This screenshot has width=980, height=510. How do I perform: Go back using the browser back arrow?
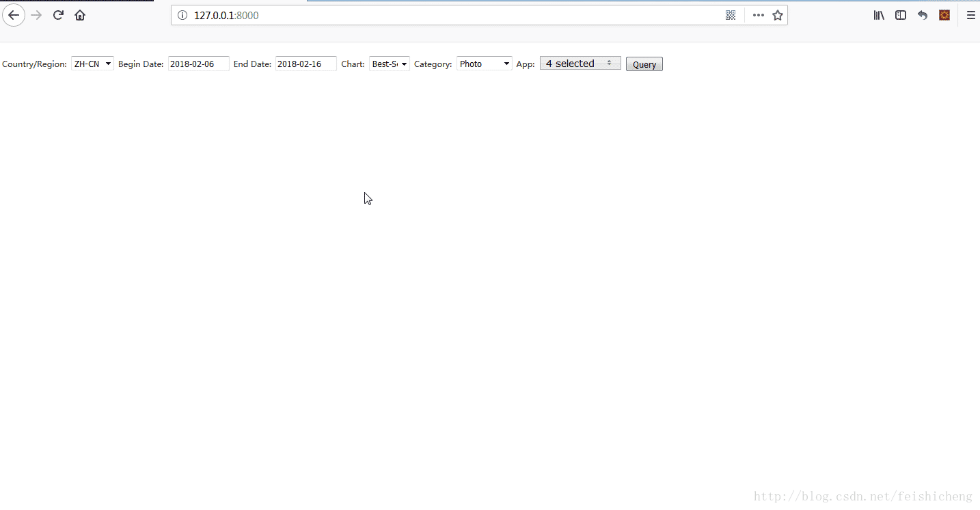[14, 15]
